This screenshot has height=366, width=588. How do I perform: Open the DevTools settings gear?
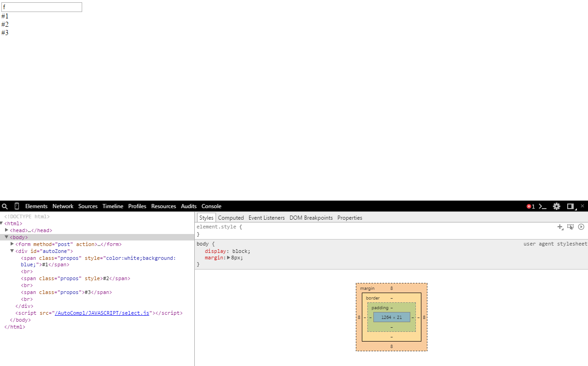tap(557, 206)
